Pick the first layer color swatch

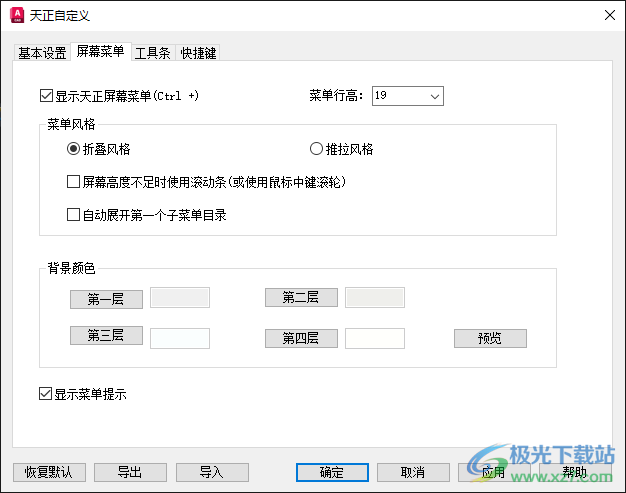coord(180,298)
